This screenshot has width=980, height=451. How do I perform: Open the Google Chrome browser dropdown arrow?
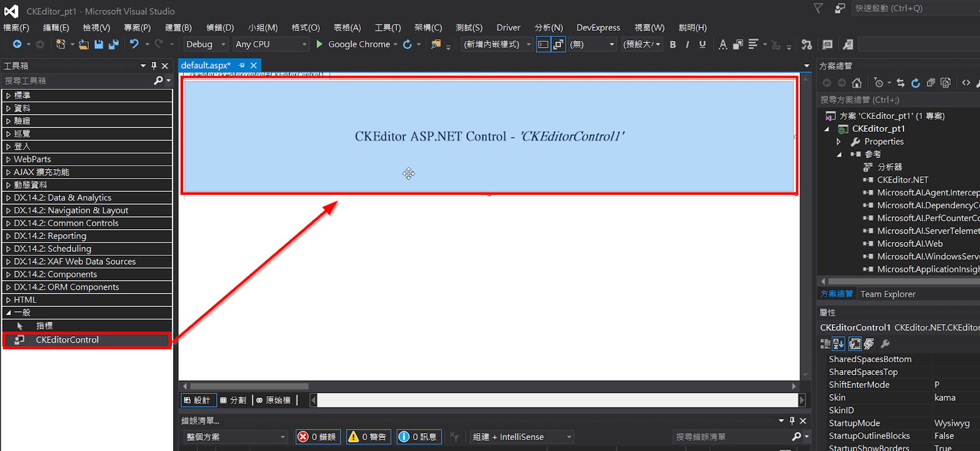[396, 44]
